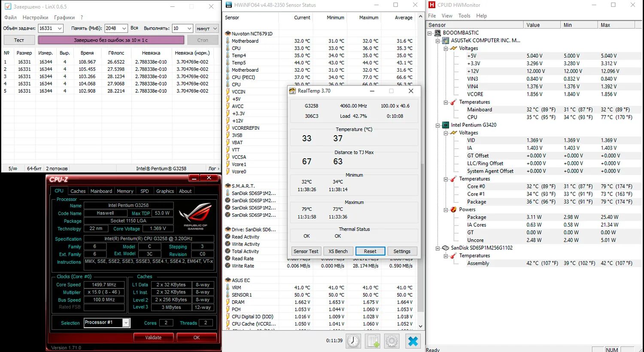This screenshot has height=352, width=644.
Task: Click the Nuvoton NCT6791D chip icon
Action: click(228, 33)
